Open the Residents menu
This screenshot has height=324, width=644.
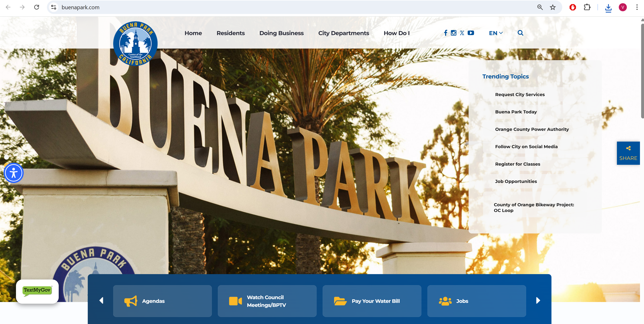(230, 33)
